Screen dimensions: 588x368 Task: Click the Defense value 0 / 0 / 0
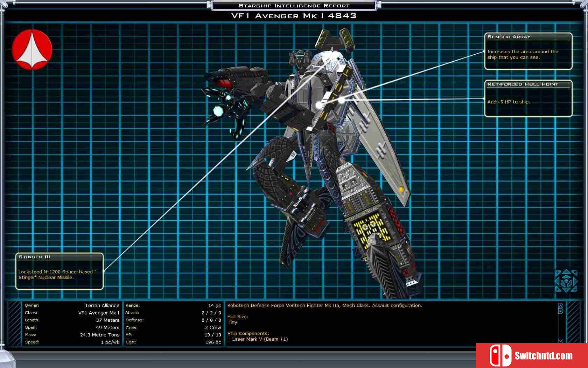[x=211, y=320]
